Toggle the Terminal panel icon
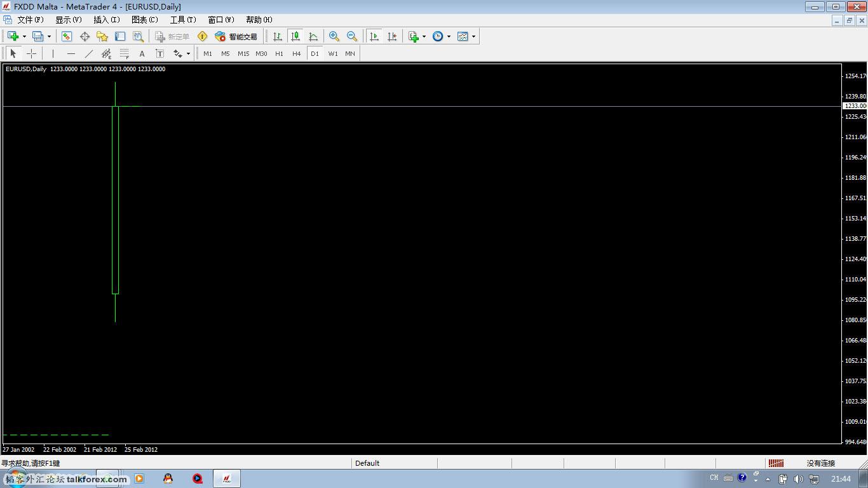This screenshot has width=868, height=488. coord(120,36)
